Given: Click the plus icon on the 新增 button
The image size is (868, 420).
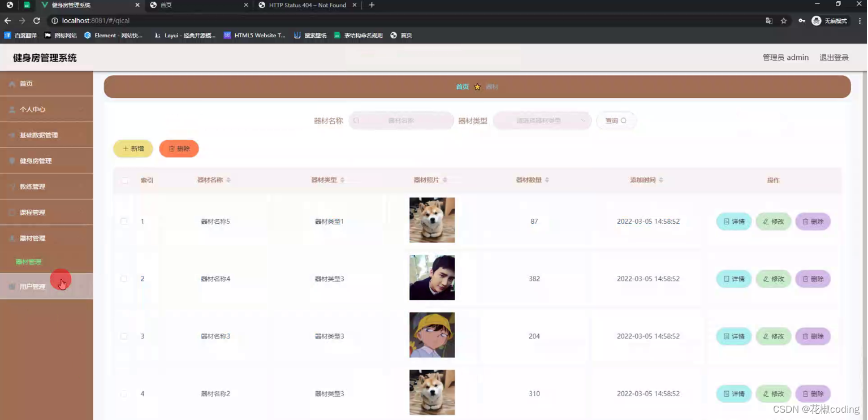Looking at the screenshot, I should coord(125,149).
